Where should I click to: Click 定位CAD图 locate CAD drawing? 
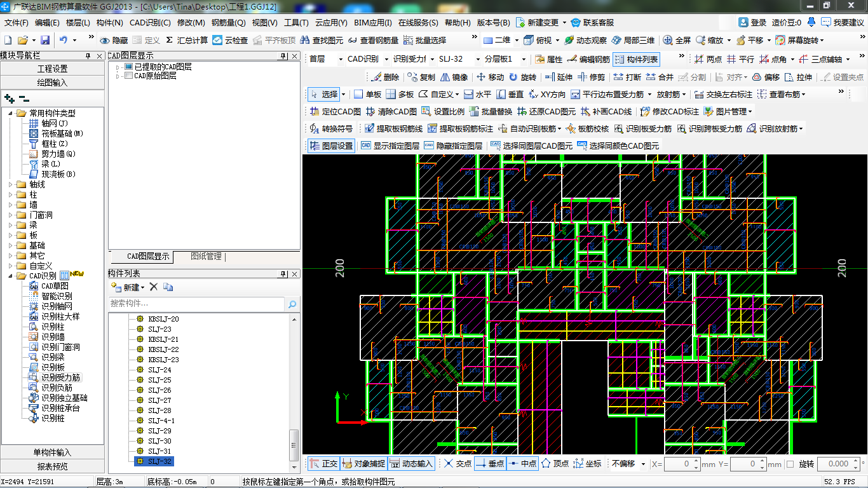click(x=335, y=111)
